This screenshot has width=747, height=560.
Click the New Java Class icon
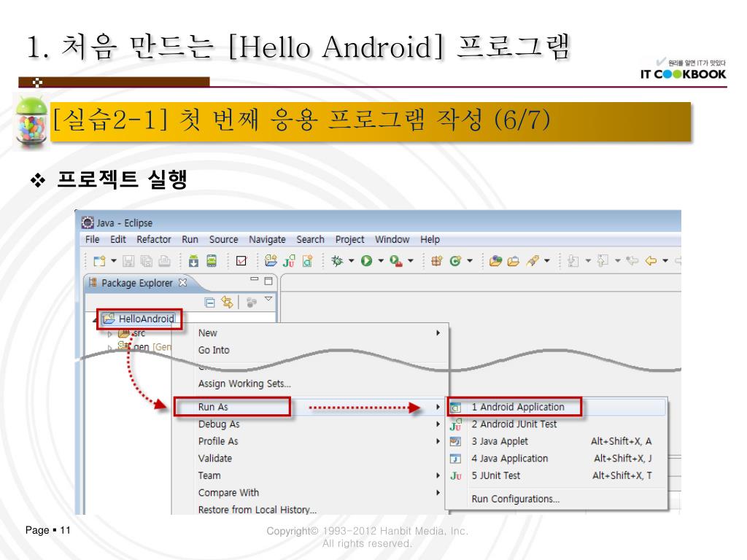coord(455,261)
